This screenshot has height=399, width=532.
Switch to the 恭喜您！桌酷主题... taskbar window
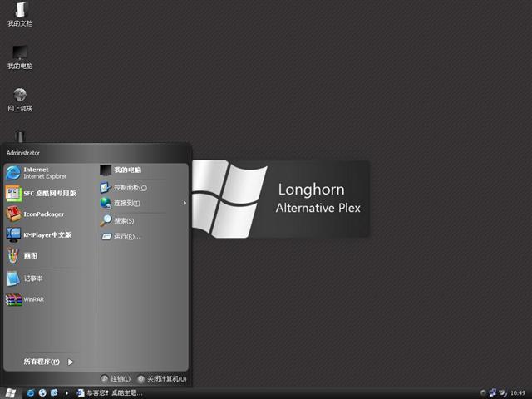pyautogui.click(x=109, y=393)
